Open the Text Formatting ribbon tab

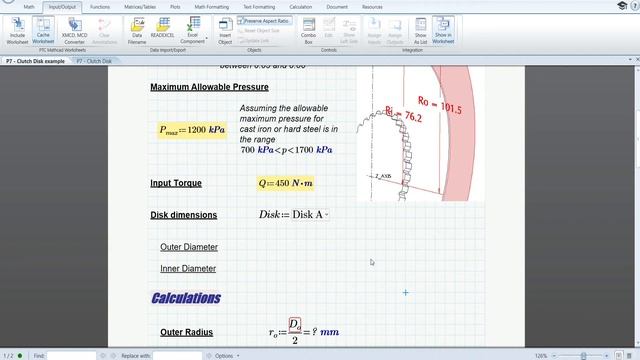coord(259,7)
